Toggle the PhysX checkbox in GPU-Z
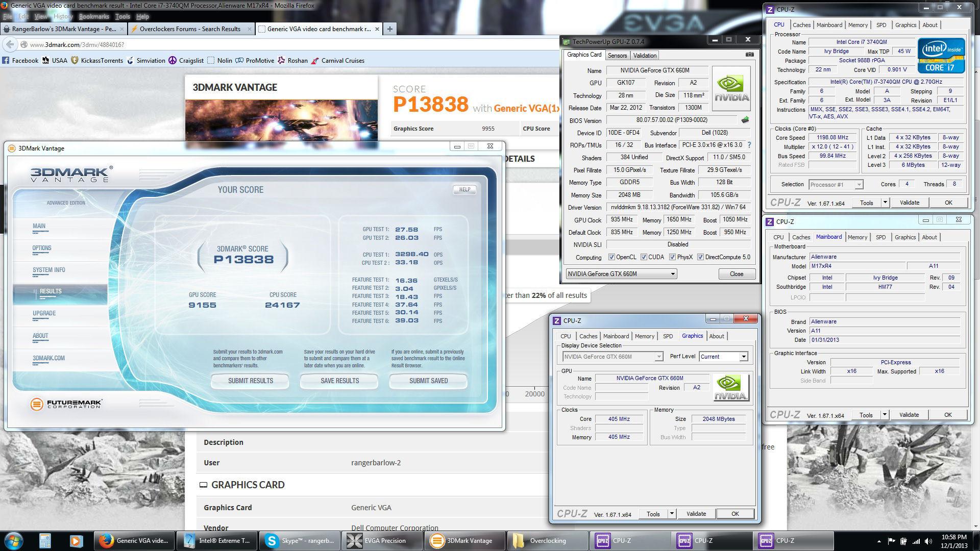The width and height of the screenshot is (980, 551). click(673, 257)
